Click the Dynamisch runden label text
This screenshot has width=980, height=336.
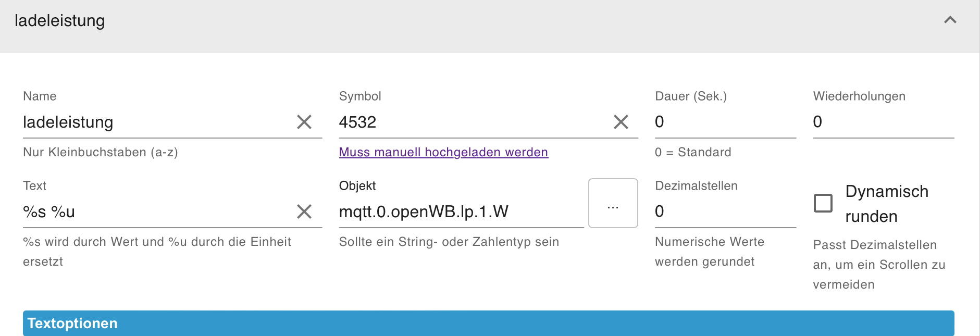click(x=886, y=204)
